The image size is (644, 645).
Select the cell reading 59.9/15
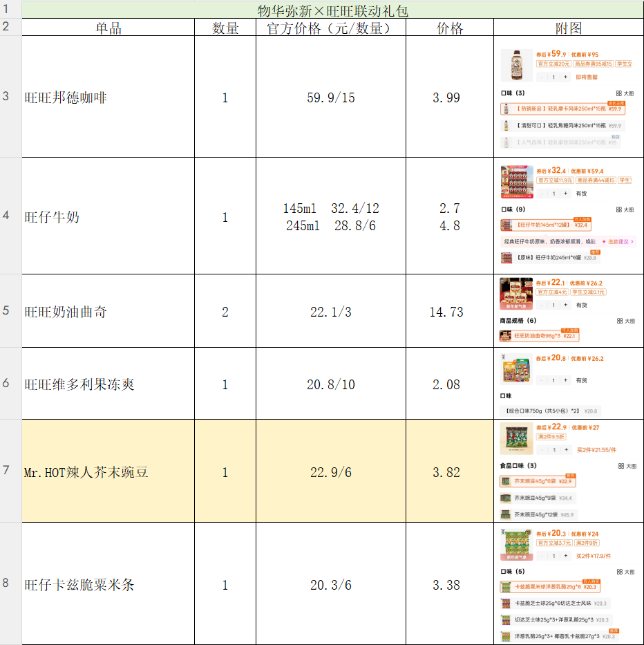point(330,97)
